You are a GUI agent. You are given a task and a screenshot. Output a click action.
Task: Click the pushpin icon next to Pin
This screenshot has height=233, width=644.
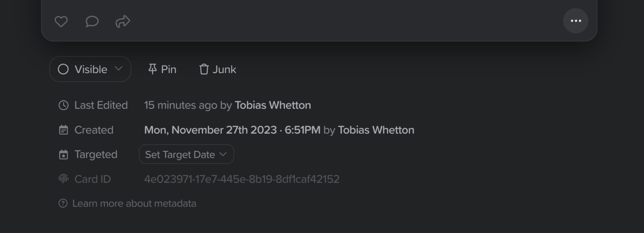tap(153, 69)
